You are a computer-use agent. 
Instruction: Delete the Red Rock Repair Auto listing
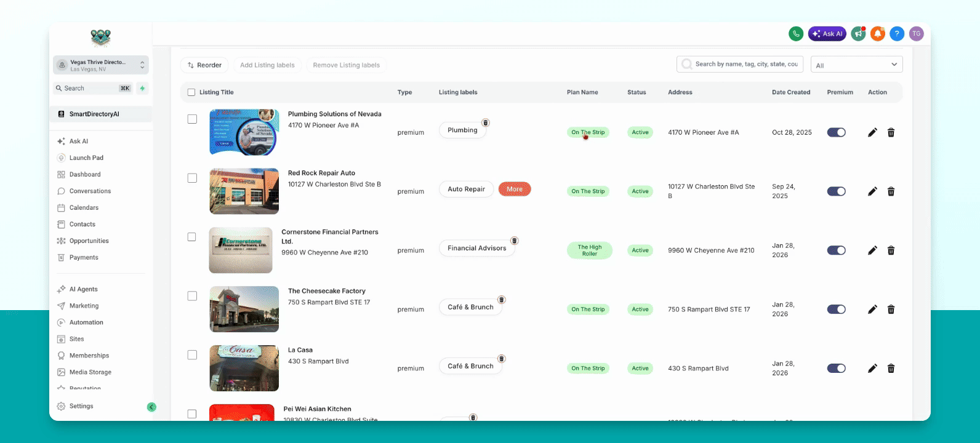click(891, 191)
